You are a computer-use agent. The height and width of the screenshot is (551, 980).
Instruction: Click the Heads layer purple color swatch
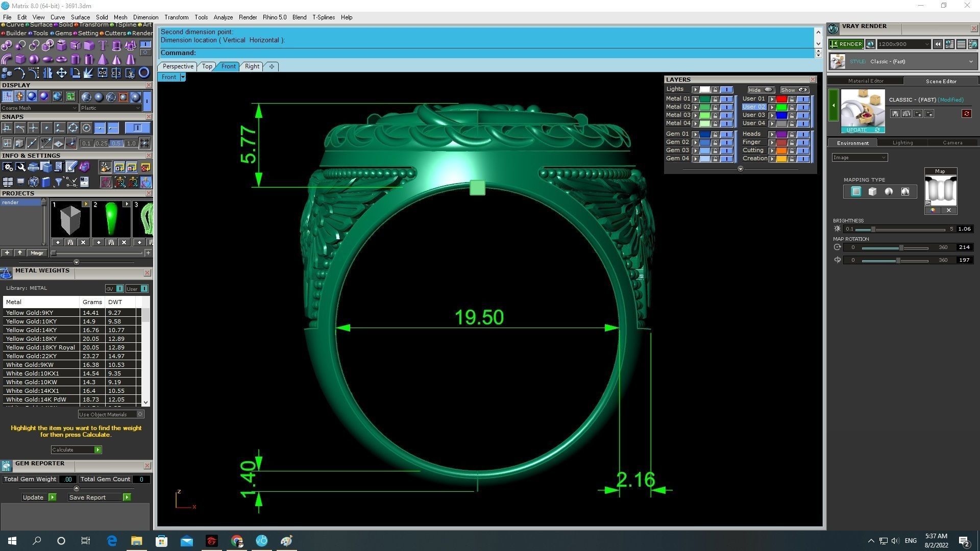tap(781, 134)
